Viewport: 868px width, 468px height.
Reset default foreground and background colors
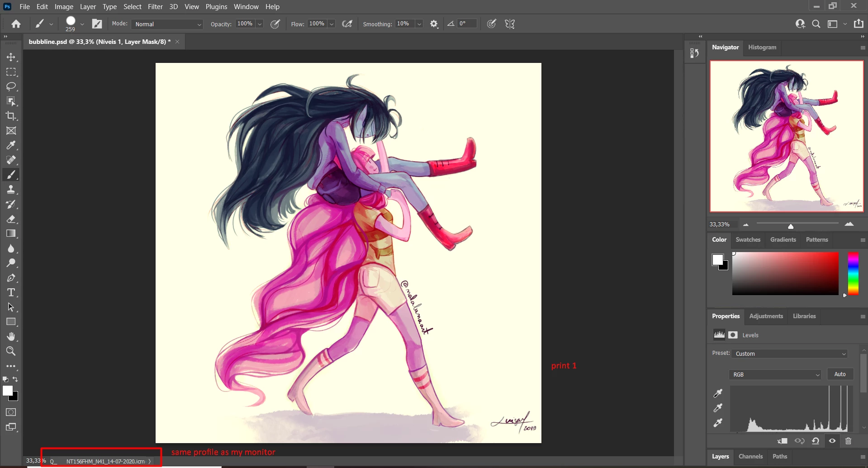point(5,379)
